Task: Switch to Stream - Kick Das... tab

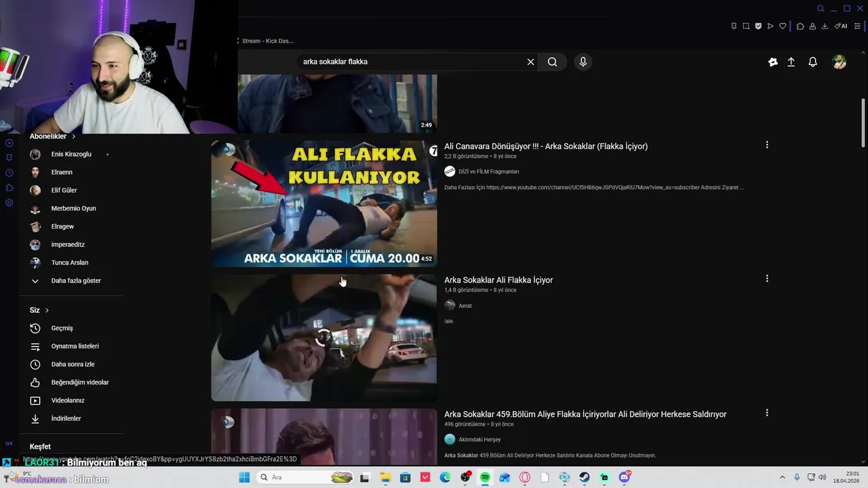Action: pos(267,41)
